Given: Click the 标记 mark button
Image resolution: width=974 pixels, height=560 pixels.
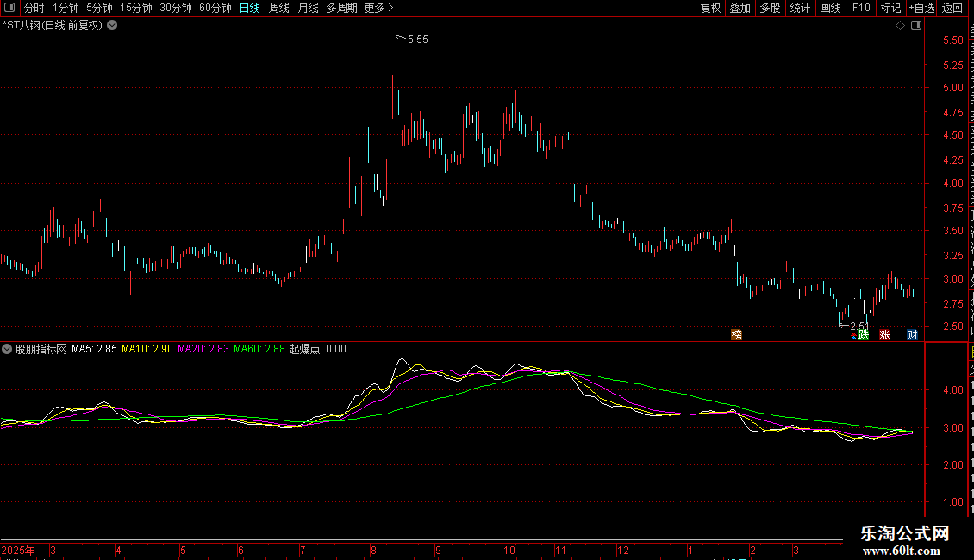Looking at the screenshot, I should point(890,8).
